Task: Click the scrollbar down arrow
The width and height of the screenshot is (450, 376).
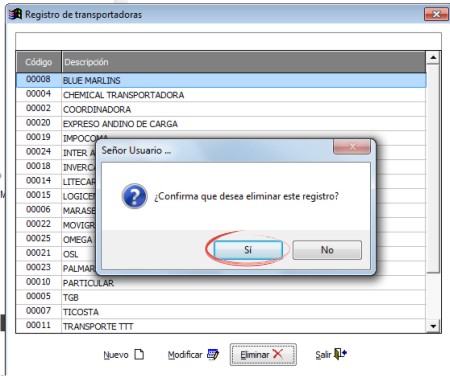Action: [x=433, y=326]
